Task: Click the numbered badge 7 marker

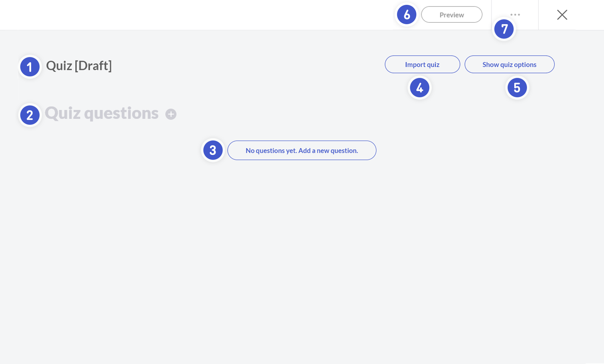Action: coord(504,29)
